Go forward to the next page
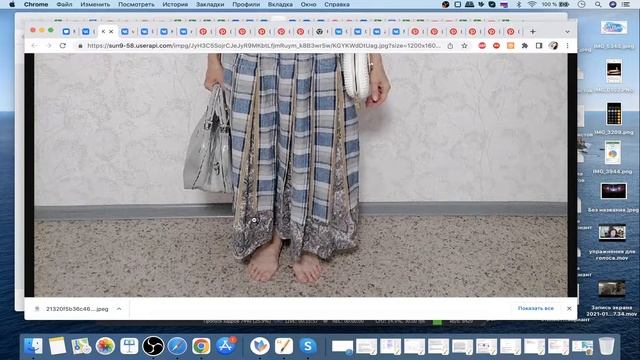This screenshot has height=360, width=640. [x=48, y=46]
